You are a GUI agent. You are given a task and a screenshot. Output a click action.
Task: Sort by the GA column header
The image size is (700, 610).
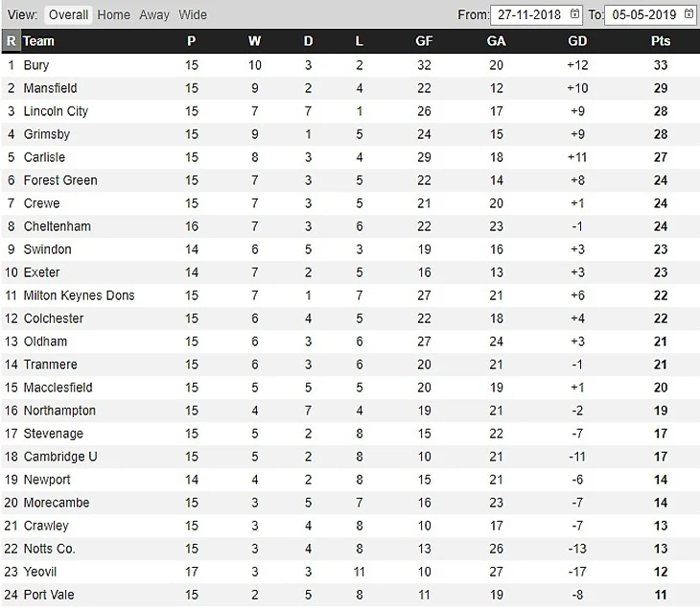[x=496, y=41]
